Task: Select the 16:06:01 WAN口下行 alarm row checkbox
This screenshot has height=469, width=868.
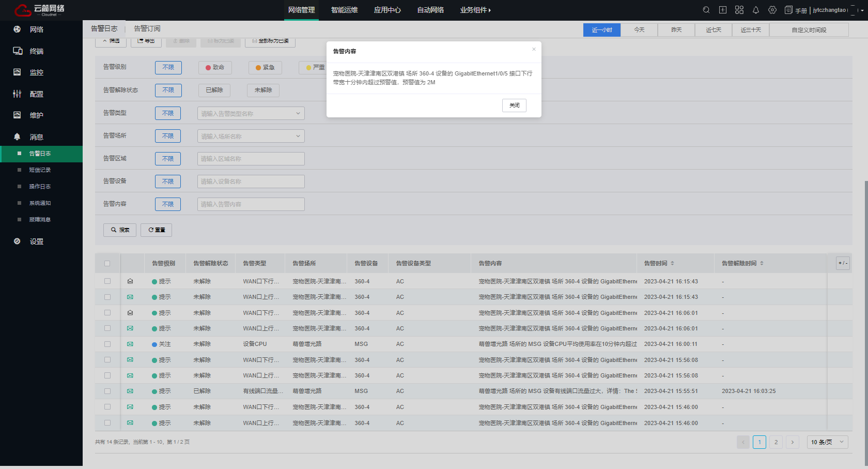Action: [x=107, y=313]
